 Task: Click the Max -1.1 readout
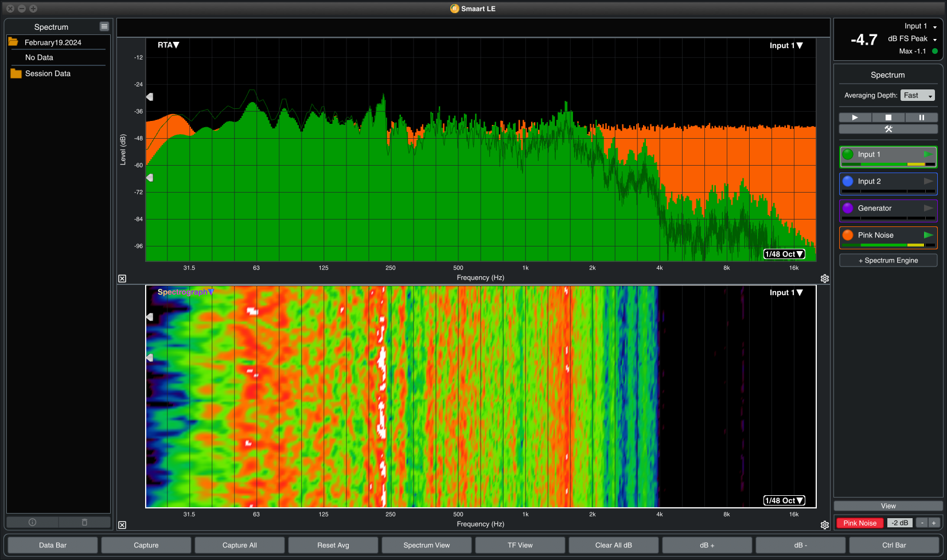[x=913, y=51]
